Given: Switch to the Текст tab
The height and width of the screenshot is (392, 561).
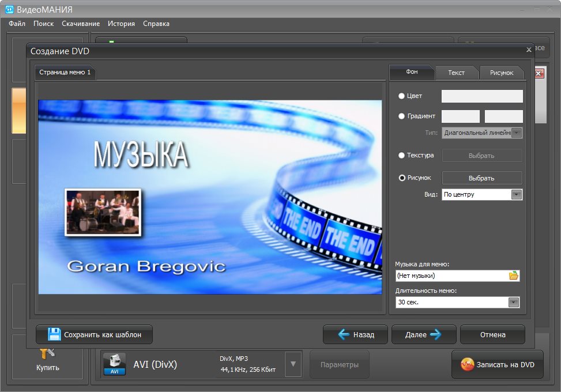Looking at the screenshot, I should (x=457, y=73).
